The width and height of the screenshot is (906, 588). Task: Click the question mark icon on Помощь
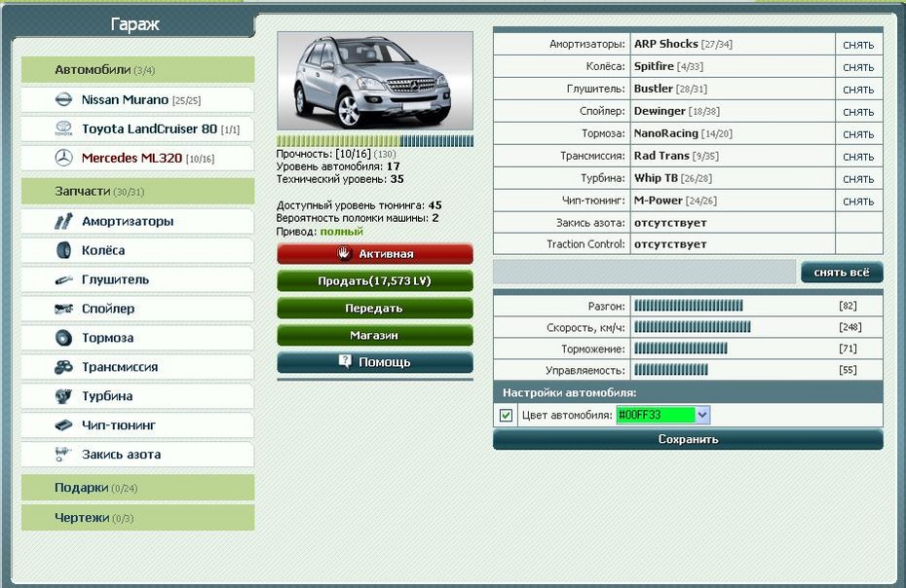pos(345,361)
